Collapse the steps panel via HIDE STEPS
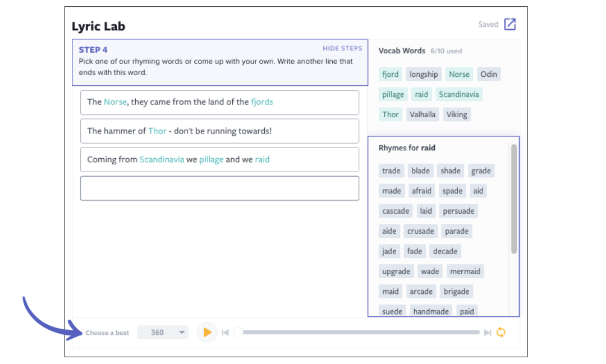This screenshot has width=606, height=364. click(342, 48)
